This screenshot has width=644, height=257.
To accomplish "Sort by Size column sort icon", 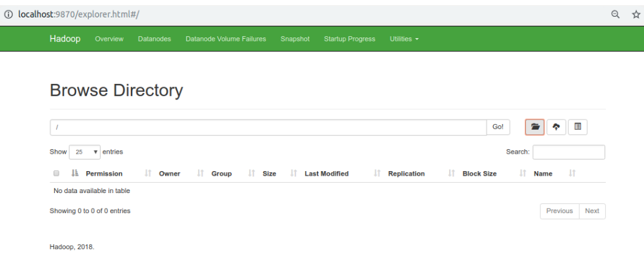I will pyautogui.click(x=294, y=174).
